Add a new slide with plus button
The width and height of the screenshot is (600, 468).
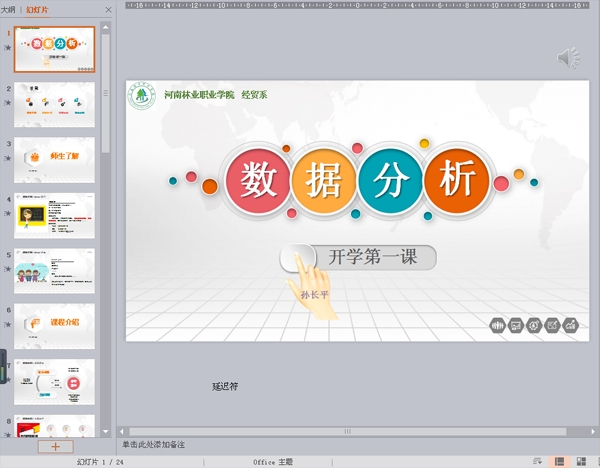pos(55,447)
